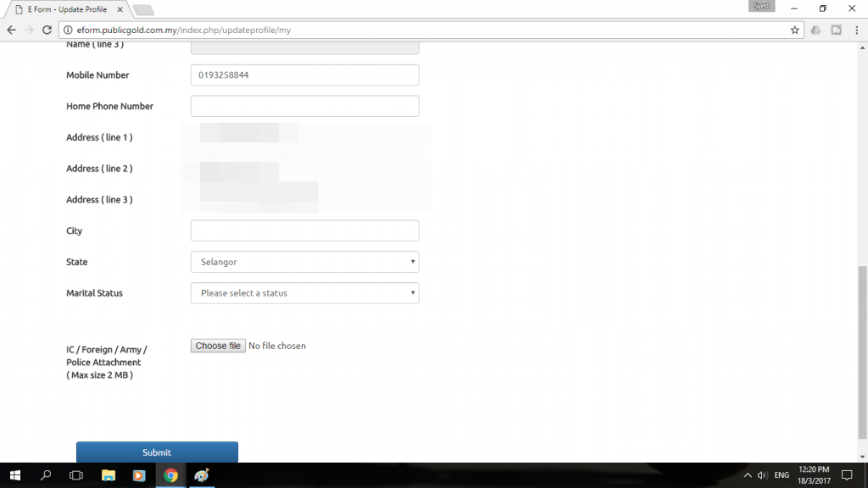Open the Chrome three-dot menu
Viewport: 868px width, 488px height.
click(856, 30)
